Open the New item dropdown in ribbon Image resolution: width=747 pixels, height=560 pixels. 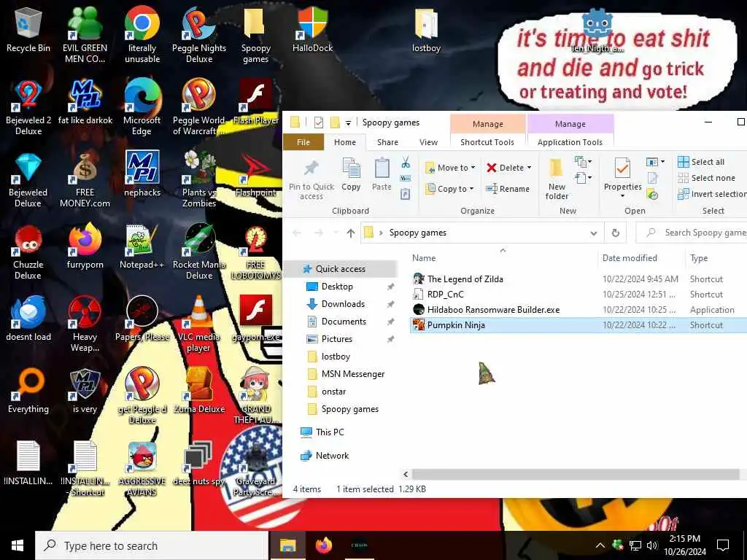583,161
